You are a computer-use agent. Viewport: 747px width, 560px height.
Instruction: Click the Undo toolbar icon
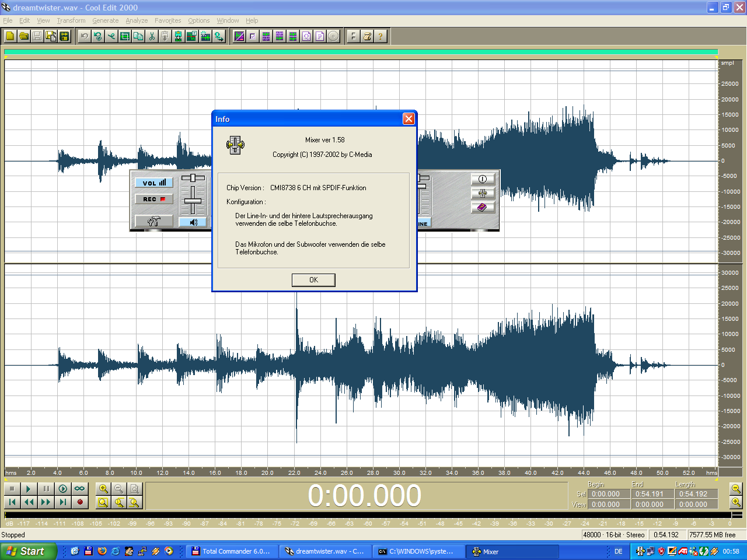[84, 36]
